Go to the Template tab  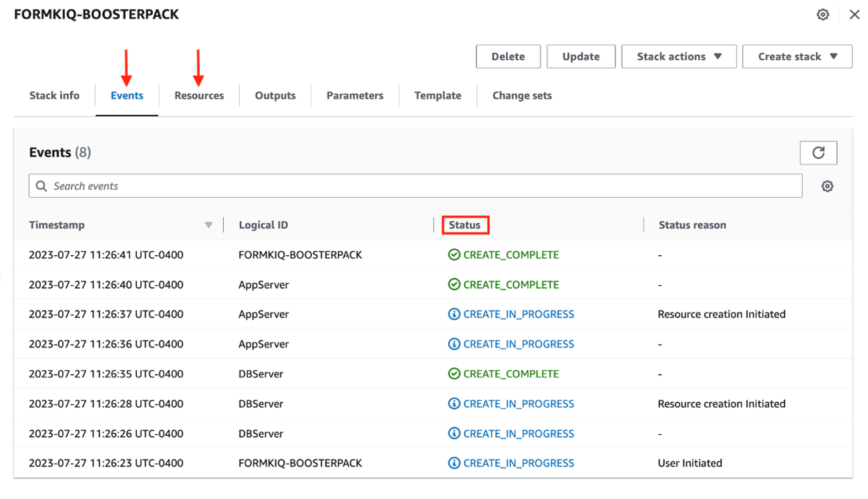(438, 96)
